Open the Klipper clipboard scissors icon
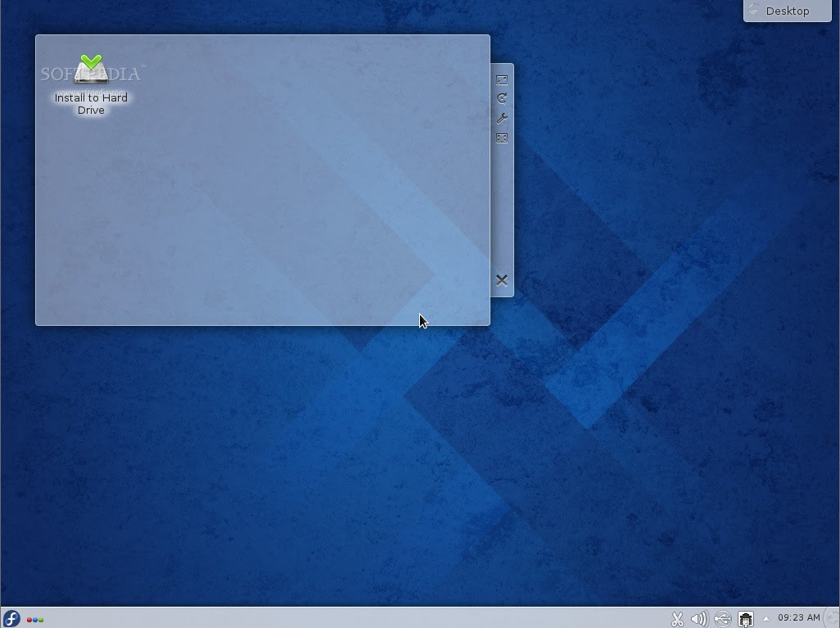 [x=677, y=619]
